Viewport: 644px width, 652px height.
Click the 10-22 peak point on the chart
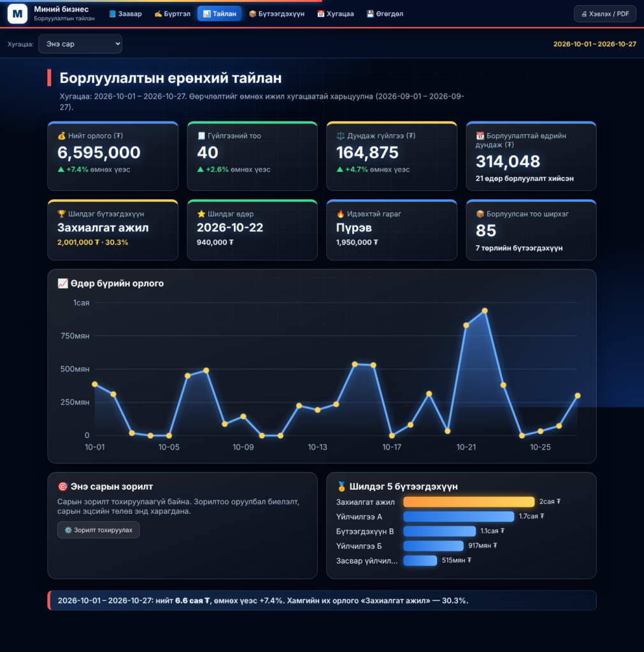485,311
